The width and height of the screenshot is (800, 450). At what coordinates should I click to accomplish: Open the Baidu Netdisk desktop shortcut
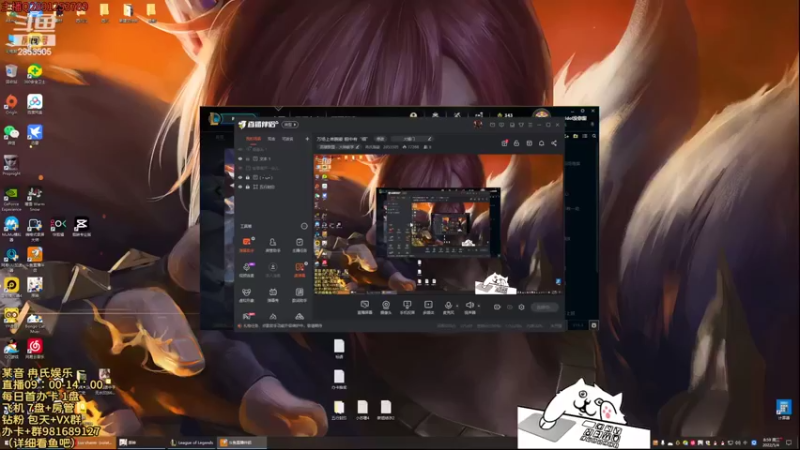35,103
